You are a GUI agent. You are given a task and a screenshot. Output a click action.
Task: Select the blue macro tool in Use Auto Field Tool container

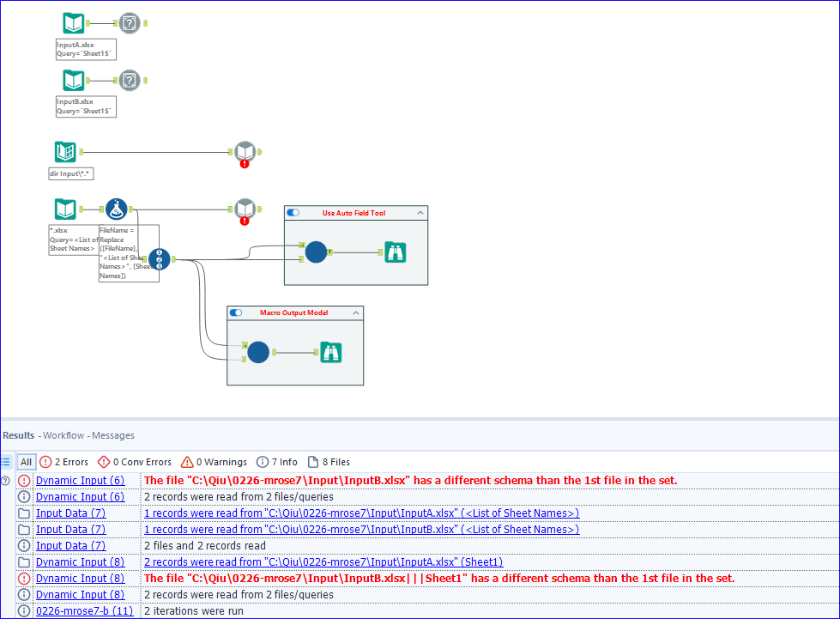[317, 252]
